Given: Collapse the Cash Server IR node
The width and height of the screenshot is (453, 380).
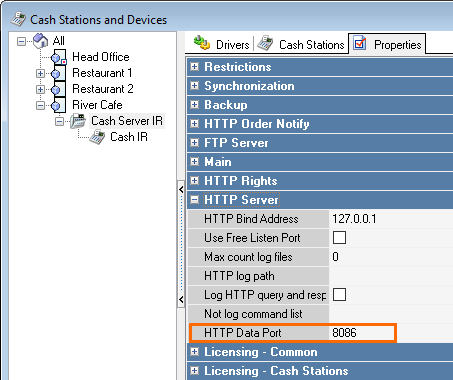Looking at the screenshot, I should pyautogui.click(x=59, y=121).
